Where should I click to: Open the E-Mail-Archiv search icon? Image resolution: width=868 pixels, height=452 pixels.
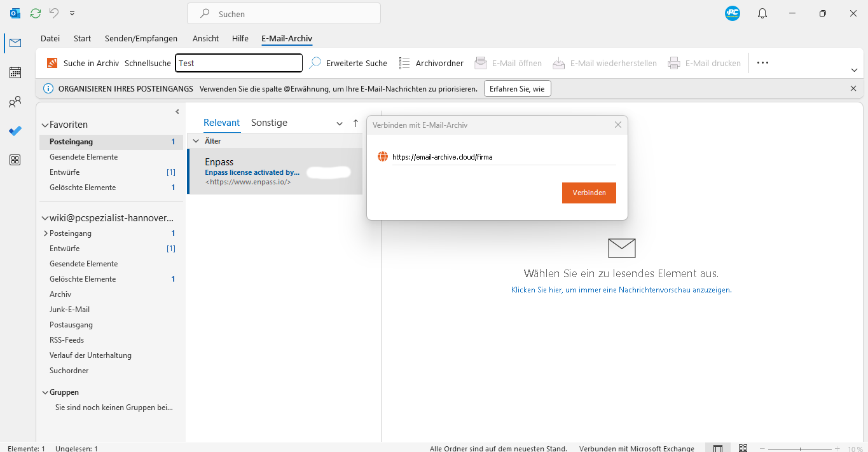pos(52,63)
